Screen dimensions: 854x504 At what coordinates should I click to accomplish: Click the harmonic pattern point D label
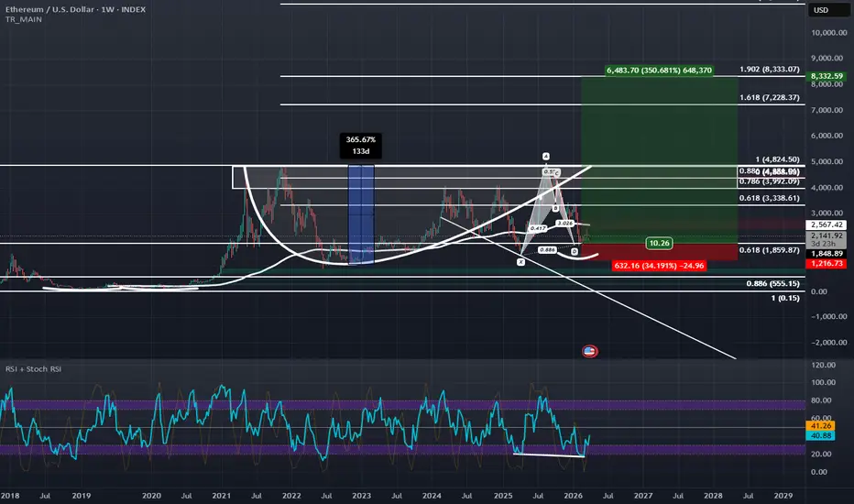click(x=575, y=252)
